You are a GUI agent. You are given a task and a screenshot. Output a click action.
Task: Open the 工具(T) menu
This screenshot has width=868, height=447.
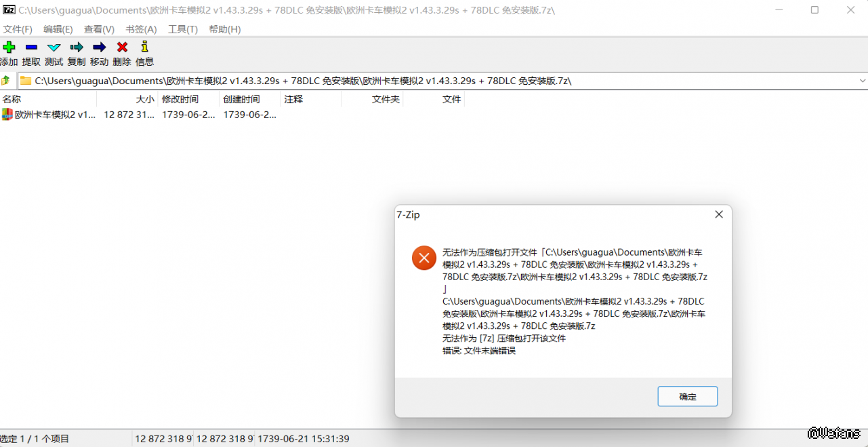tap(183, 29)
